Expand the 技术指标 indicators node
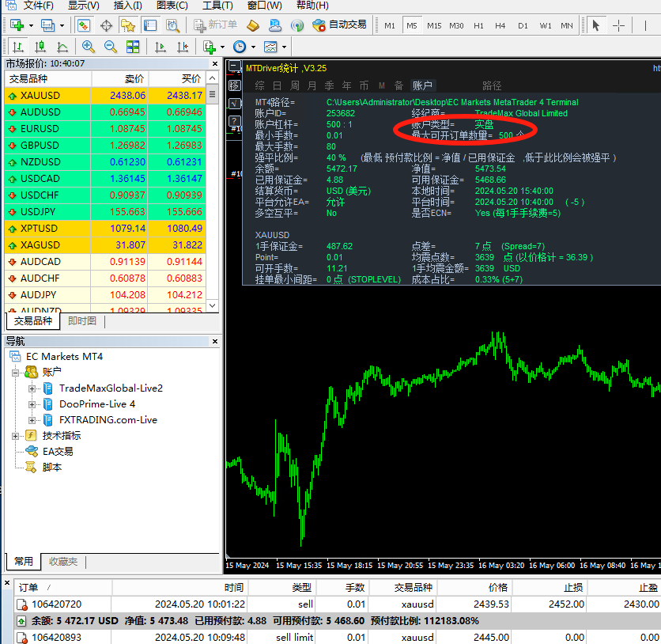This screenshot has width=661, height=644. click(16, 436)
